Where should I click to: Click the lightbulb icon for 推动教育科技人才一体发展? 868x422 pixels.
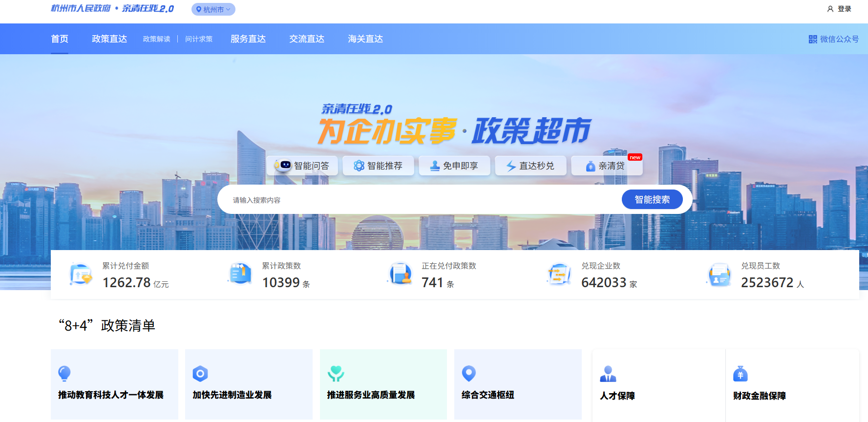click(x=64, y=373)
